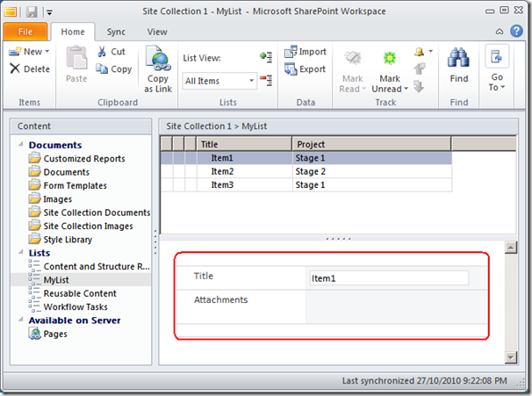Minimize the ribbon with the caret icon

tap(500, 32)
